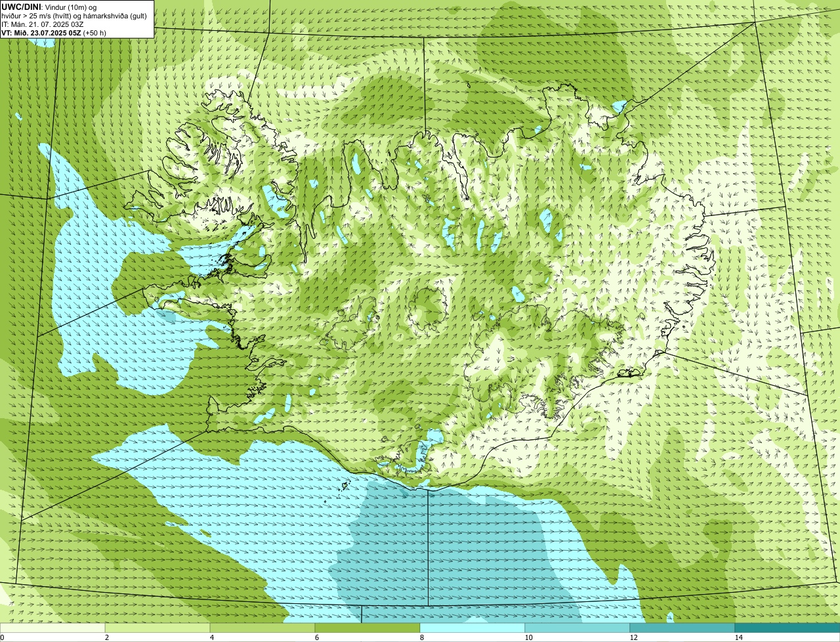Click the scale label "4"
This screenshot has height=642, width=840.
pos(212,637)
